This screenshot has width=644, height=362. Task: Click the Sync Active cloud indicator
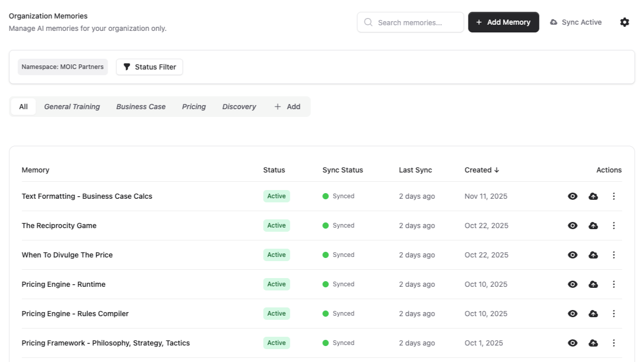(x=576, y=22)
